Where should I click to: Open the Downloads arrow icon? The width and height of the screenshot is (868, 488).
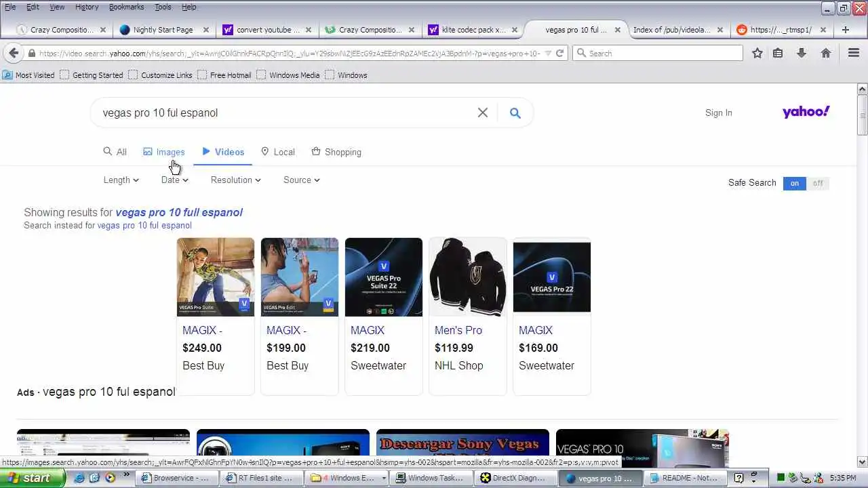click(802, 53)
